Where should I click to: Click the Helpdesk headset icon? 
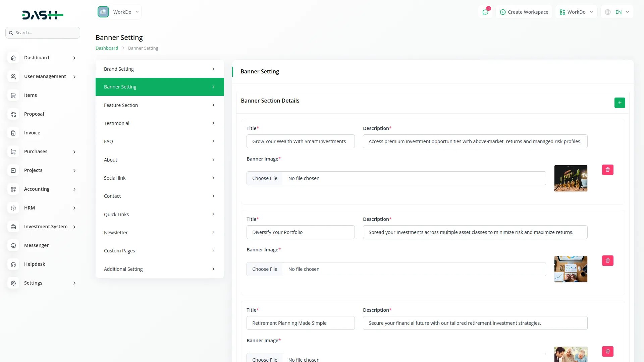point(13,264)
